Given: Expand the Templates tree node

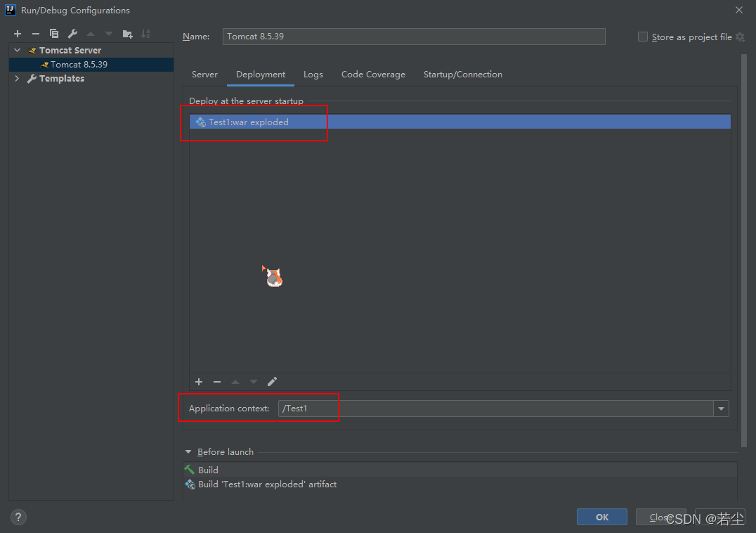Looking at the screenshot, I should pos(18,78).
